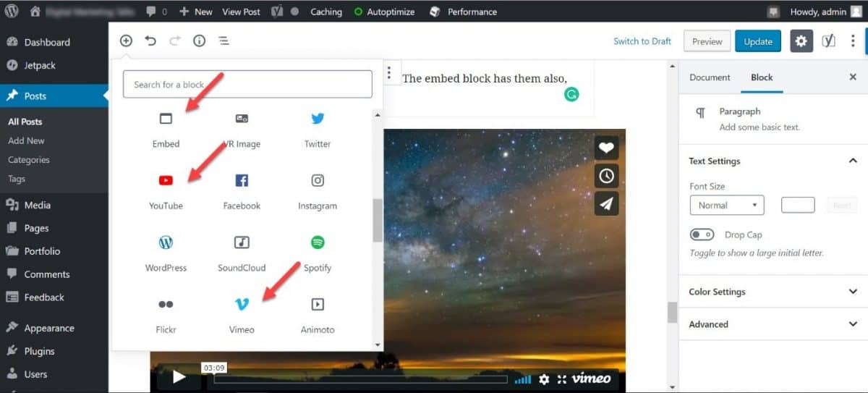868x393 pixels.
Task: Insert the WordPress embed block
Action: click(x=166, y=253)
